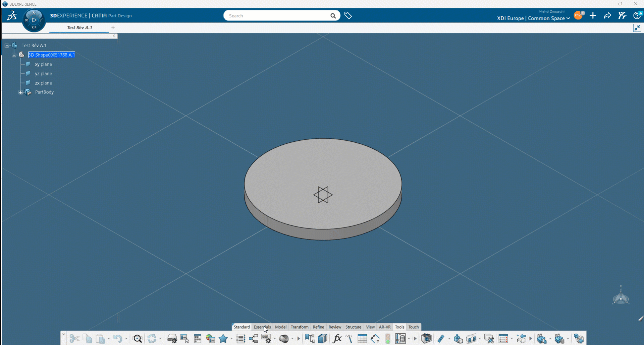Viewport: 644px width, 345px height.
Task: Collapse the 3D Shape00051788 node
Action: (x=14, y=55)
